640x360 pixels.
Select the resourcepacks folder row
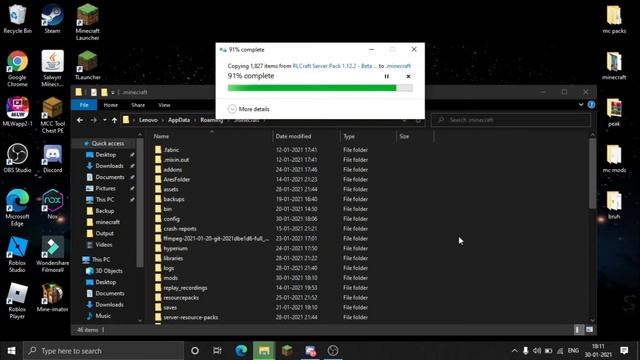click(261, 298)
